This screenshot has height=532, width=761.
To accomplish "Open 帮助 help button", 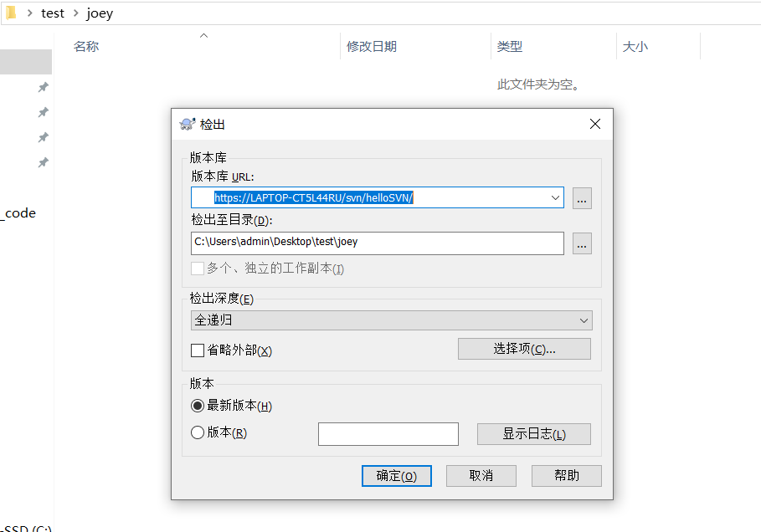I will pos(567,476).
